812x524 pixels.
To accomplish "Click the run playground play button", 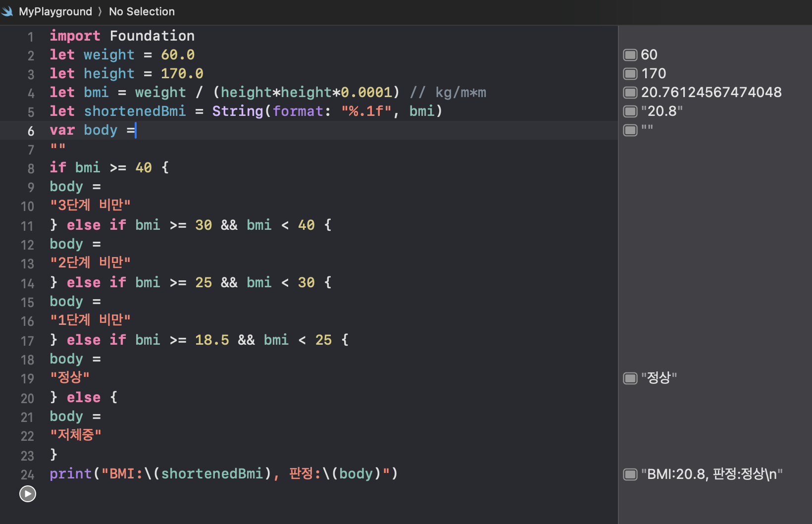I will point(28,494).
